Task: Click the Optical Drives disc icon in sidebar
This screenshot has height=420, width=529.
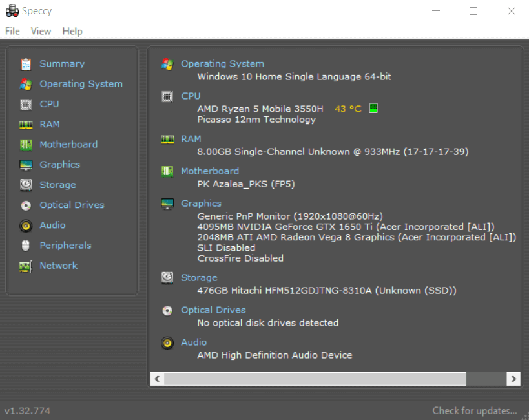Action: (x=26, y=205)
